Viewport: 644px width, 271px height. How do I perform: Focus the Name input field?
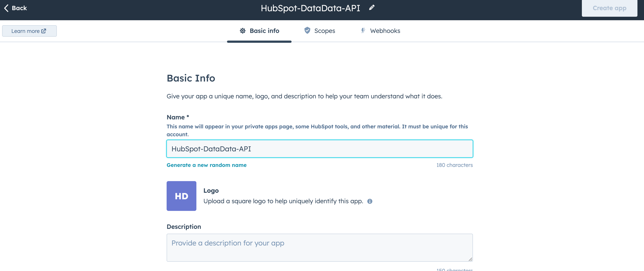point(319,149)
